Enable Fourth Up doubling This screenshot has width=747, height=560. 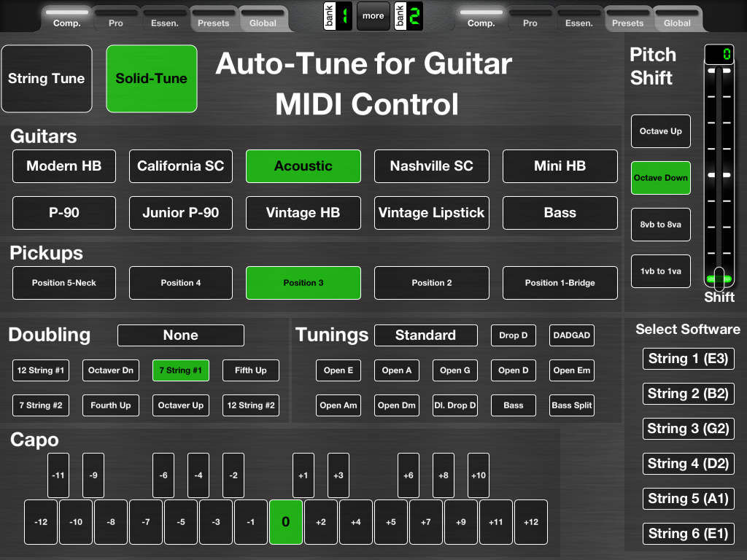pyautogui.click(x=111, y=405)
